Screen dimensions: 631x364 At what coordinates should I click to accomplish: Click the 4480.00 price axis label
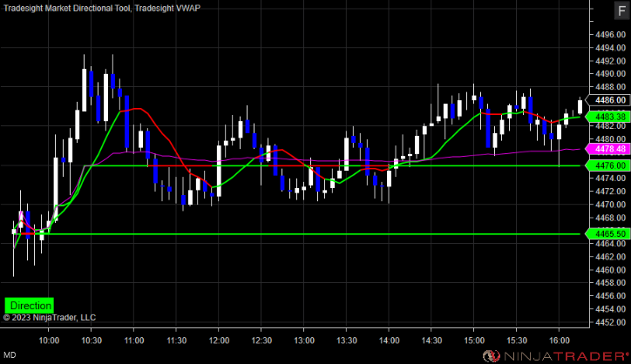click(x=610, y=139)
